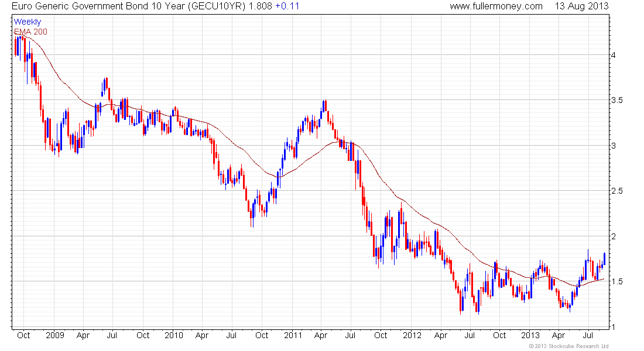Click the change value '+0.11'
The width and height of the screenshot is (644, 351).
point(287,6)
